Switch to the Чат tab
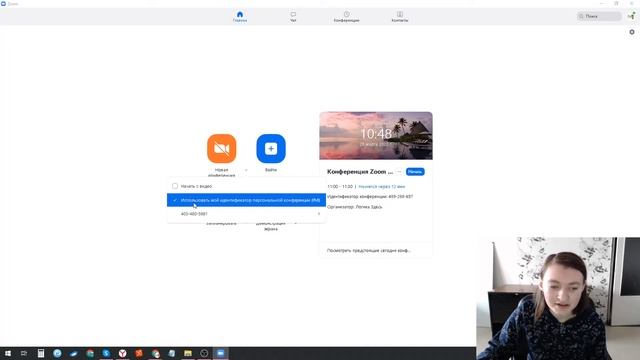Image resolution: width=640 pixels, height=360 pixels. [293, 17]
